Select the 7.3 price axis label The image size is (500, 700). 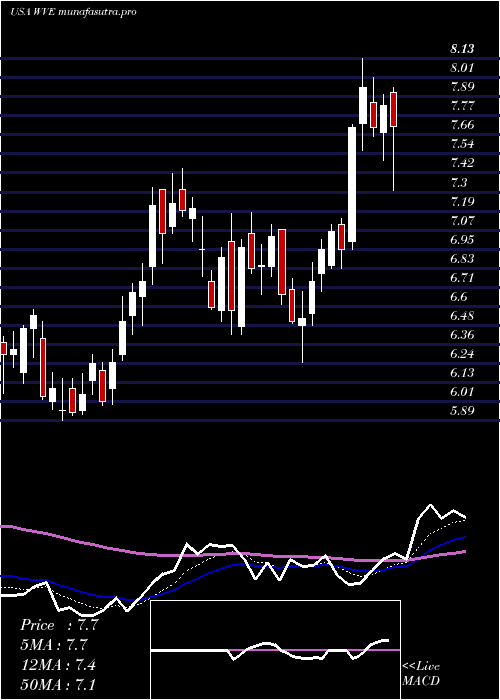[x=458, y=182]
